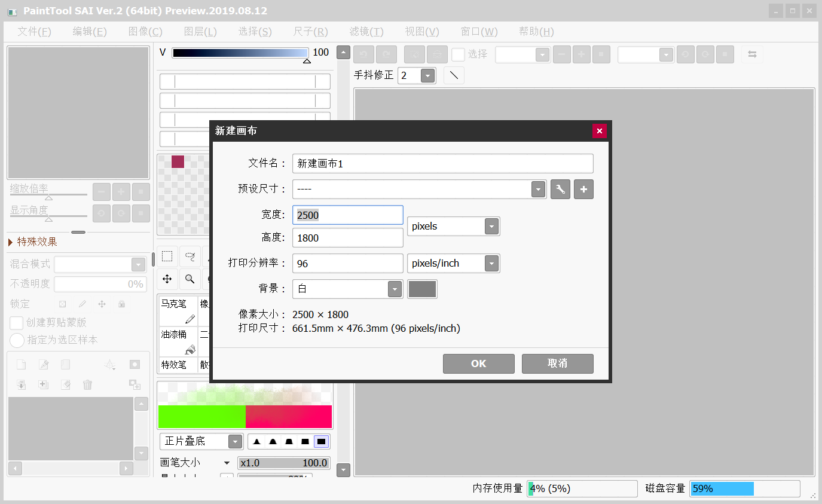Open the pixels/inch resolution unit dropdown

pyautogui.click(x=491, y=263)
